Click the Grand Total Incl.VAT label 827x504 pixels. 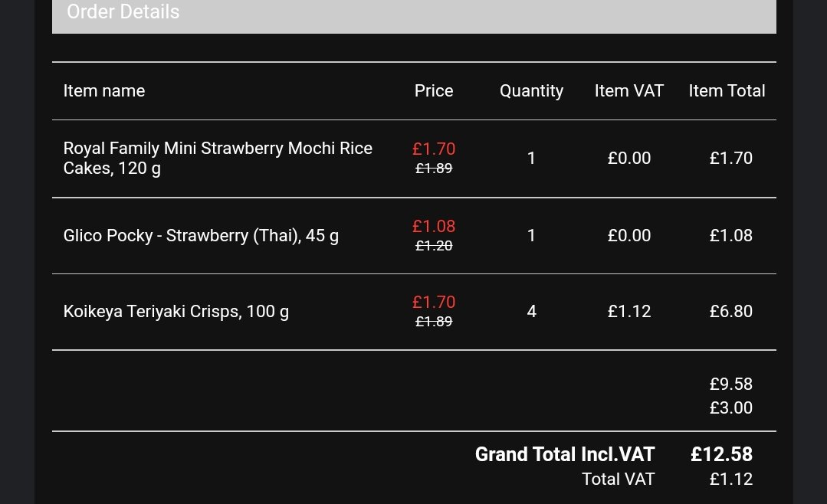pyautogui.click(x=565, y=455)
